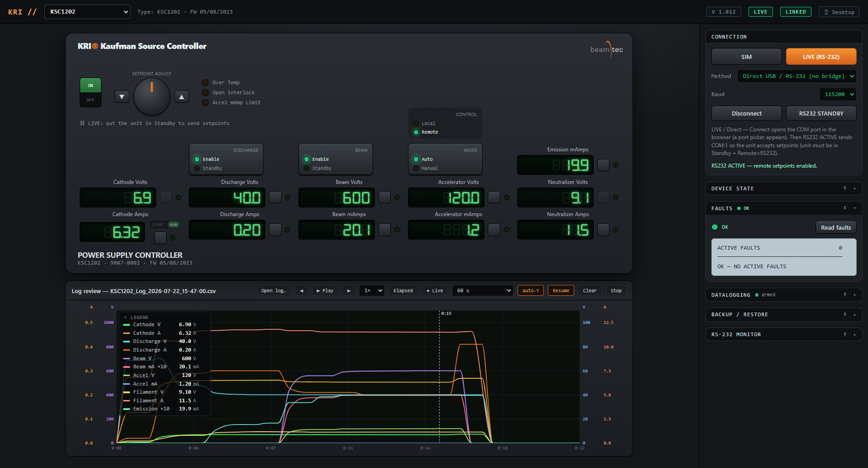Viewport: 868px width, 468px height.
Task: Select the Discharge Volts setpoint button
Action: pos(275,197)
